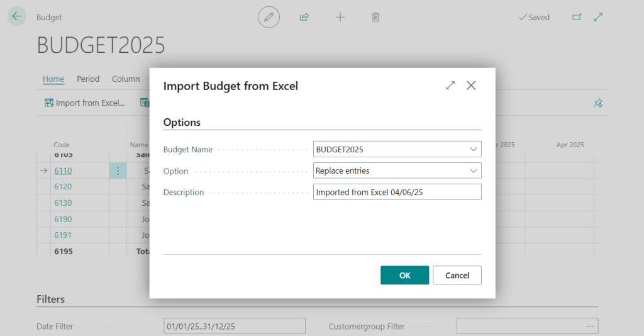Open Budget Name dropdown

click(x=474, y=149)
